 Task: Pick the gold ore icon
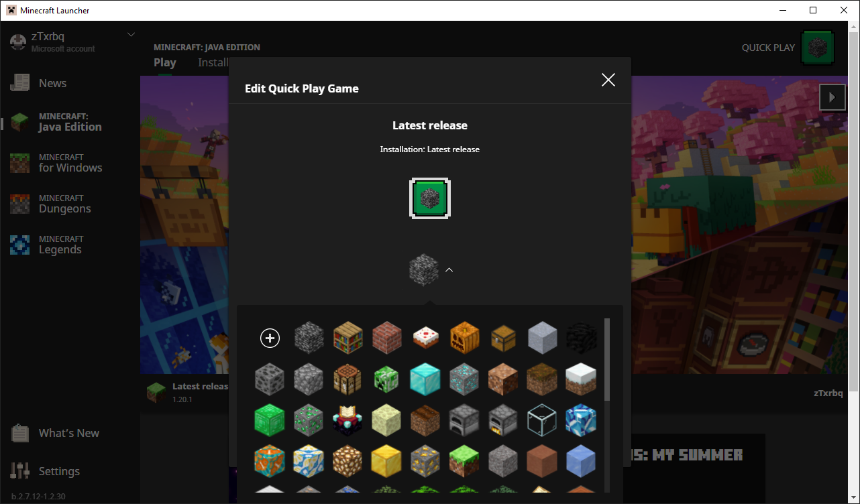(x=426, y=461)
